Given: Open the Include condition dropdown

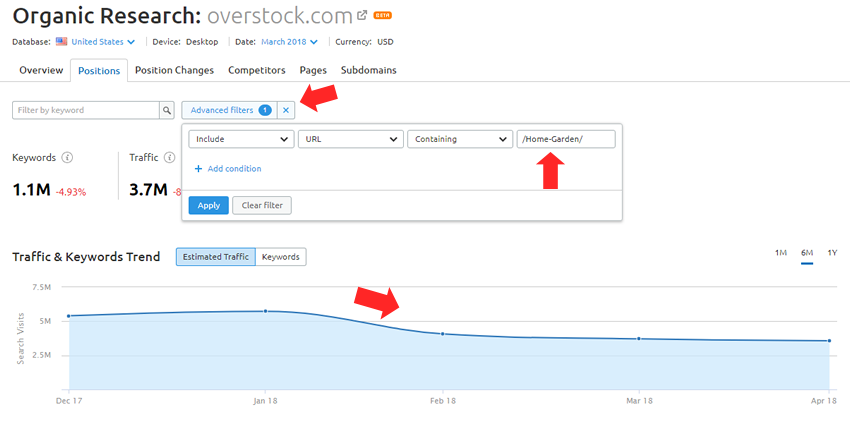Looking at the screenshot, I should tap(241, 139).
